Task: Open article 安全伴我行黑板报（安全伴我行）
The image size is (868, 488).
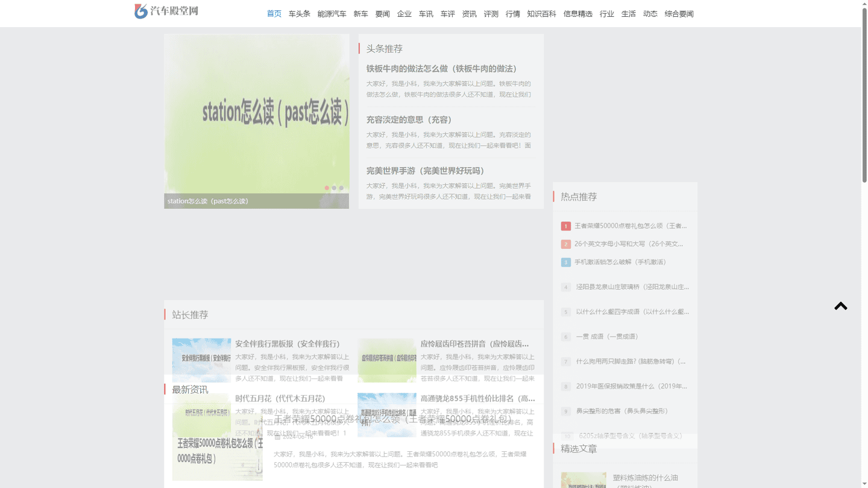Action: point(288,344)
